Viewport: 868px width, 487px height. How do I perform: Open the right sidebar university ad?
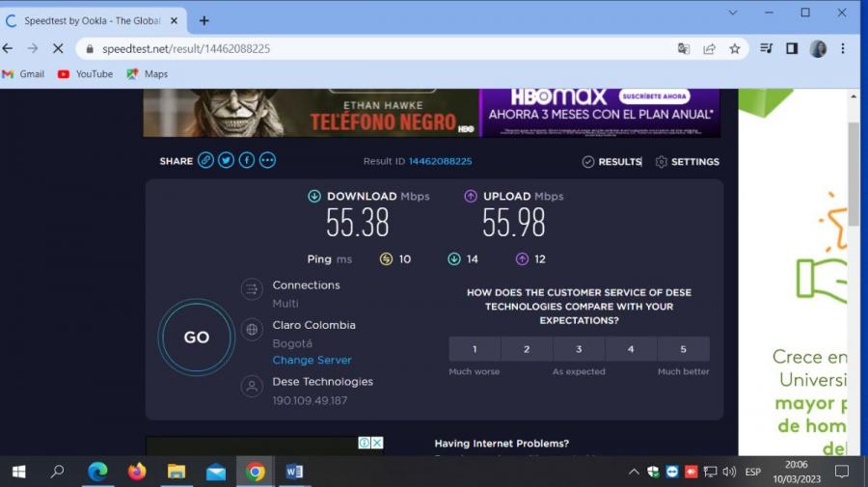(793, 272)
